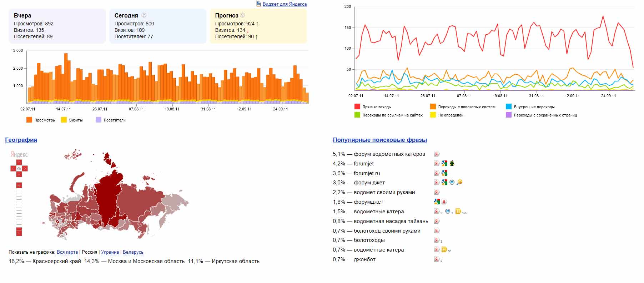Toggle the 'Визиты' yellow legend series
Screen dimensions: 644x283
[64, 120]
